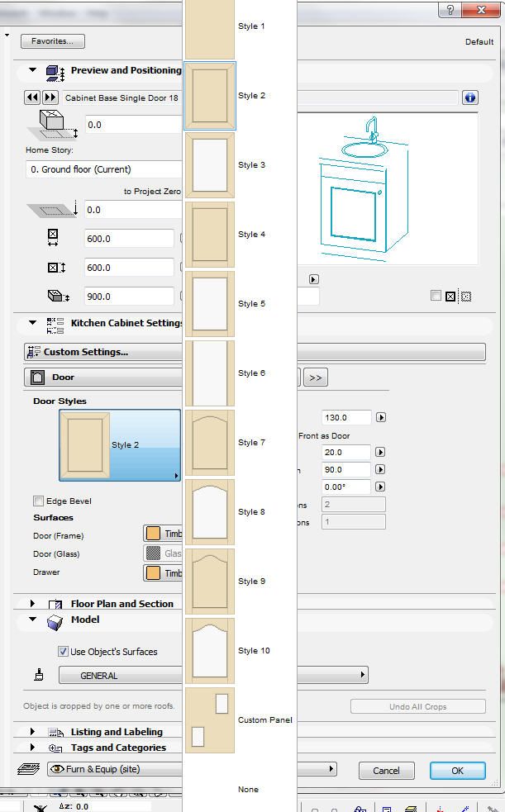505x812 pixels.
Task: Edit cabinet height 900.0 field
Action: (x=130, y=297)
